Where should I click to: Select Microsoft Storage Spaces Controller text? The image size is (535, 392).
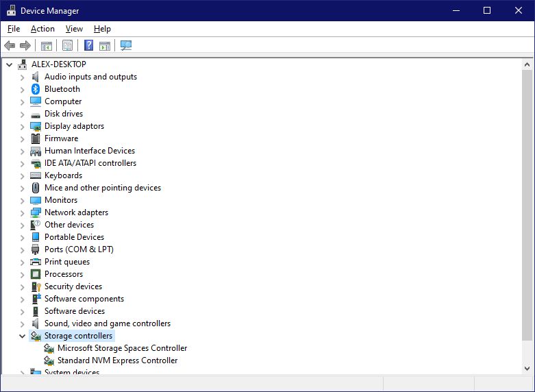tap(122, 348)
